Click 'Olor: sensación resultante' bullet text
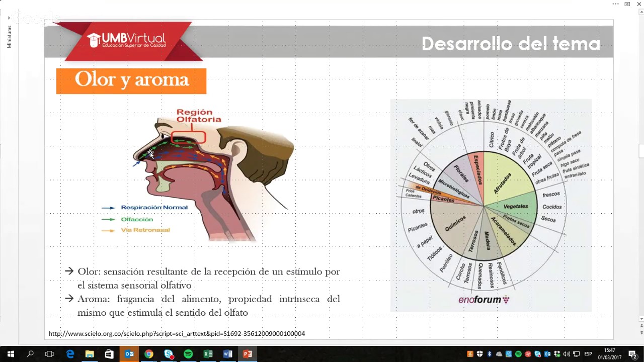 209,278
